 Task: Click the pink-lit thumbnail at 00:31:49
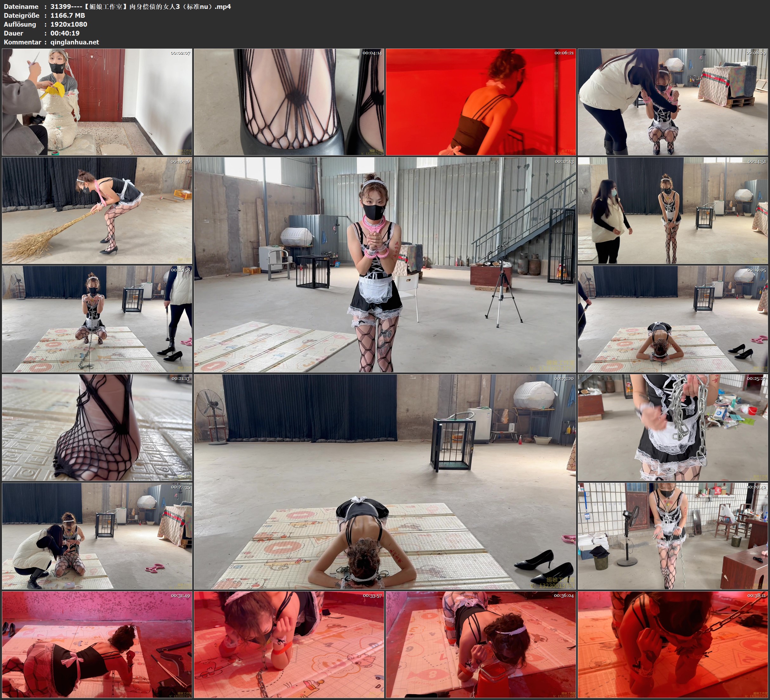[x=97, y=644]
